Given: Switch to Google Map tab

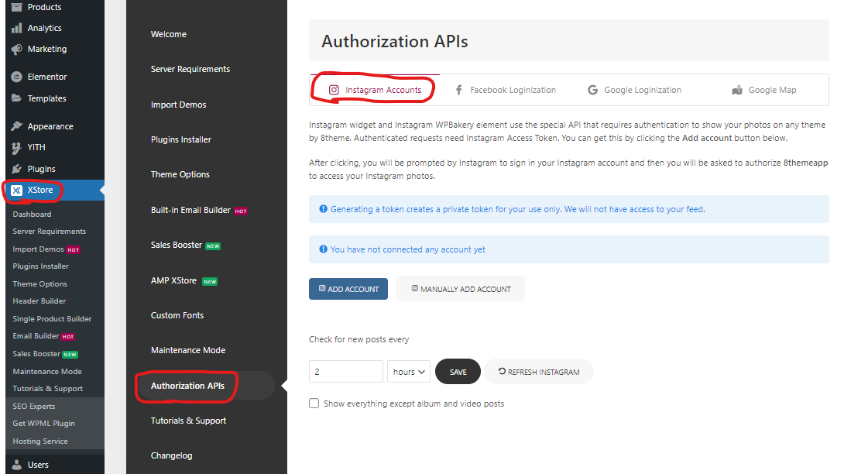Looking at the screenshot, I should click(764, 90).
